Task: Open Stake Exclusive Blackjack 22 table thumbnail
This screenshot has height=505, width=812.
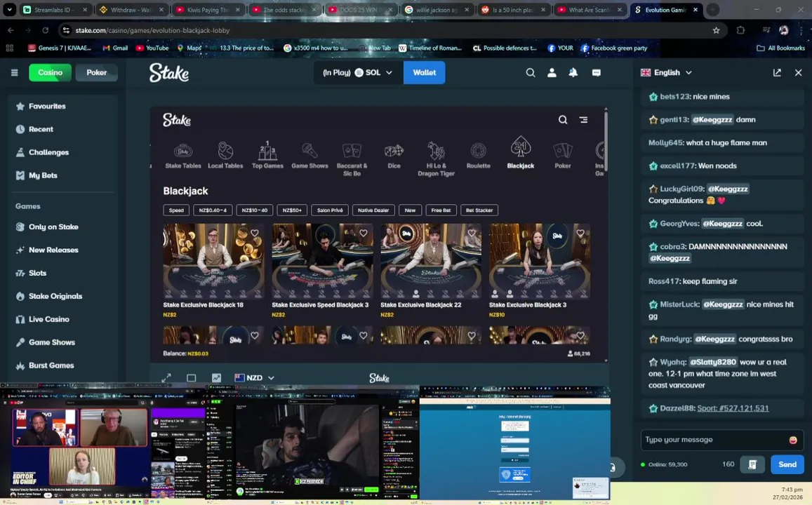Action: pos(431,262)
